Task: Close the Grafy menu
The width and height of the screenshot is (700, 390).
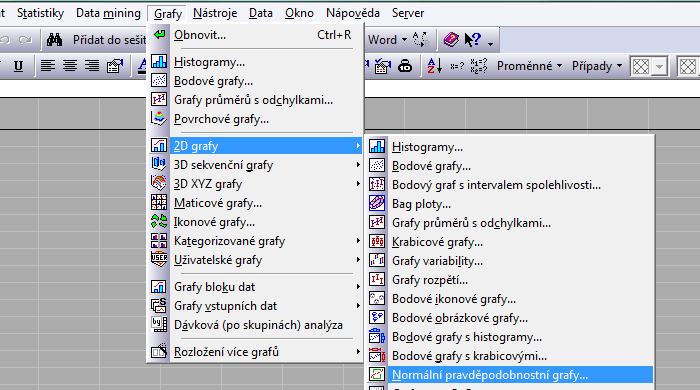Action: (x=167, y=13)
